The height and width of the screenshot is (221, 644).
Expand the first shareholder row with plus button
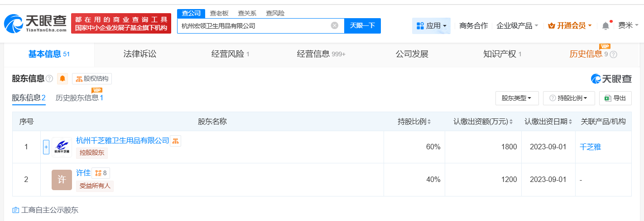(46, 147)
